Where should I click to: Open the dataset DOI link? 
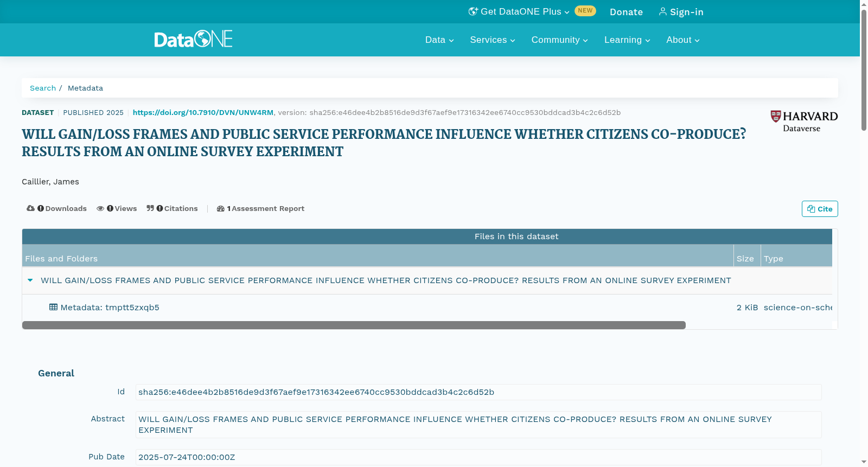[203, 113]
